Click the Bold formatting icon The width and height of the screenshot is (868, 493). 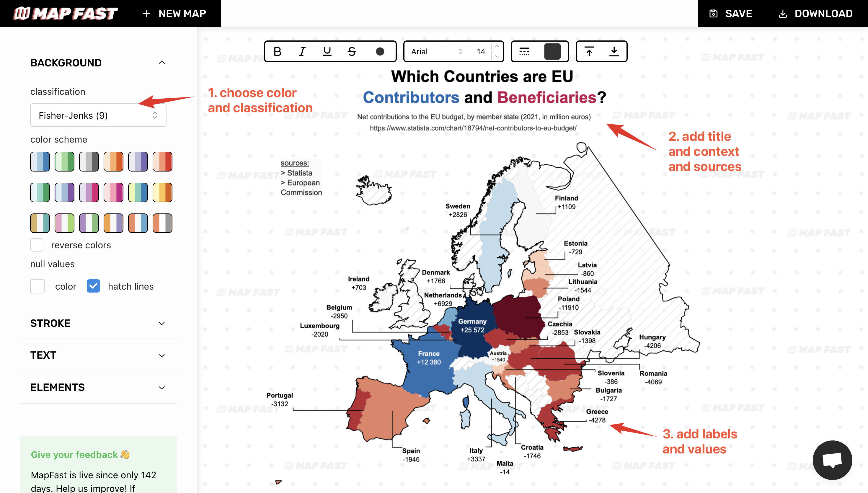278,51
